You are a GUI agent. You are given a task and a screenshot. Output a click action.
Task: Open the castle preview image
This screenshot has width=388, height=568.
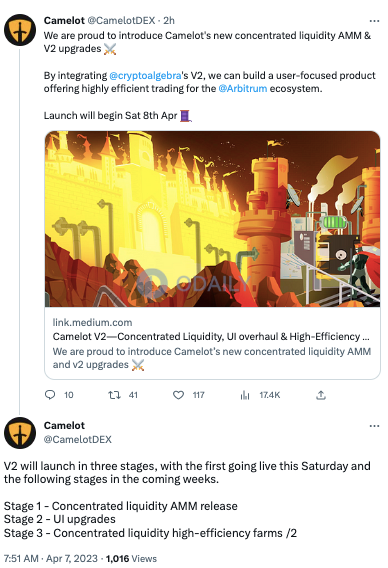212,219
